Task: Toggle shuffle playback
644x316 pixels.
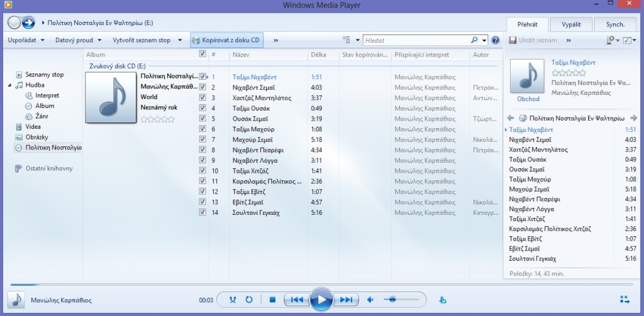Action: [233, 300]
